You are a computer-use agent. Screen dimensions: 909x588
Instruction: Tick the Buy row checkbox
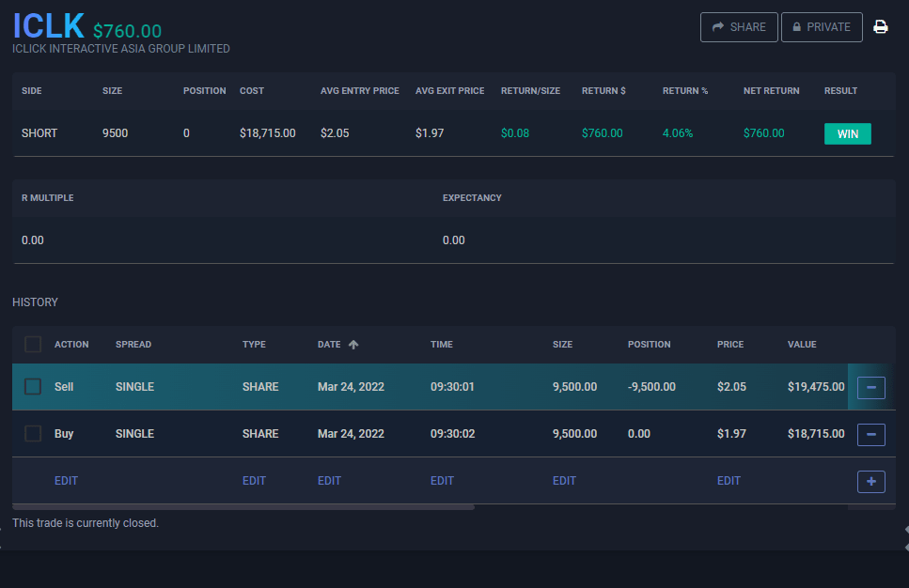(33, 434)
